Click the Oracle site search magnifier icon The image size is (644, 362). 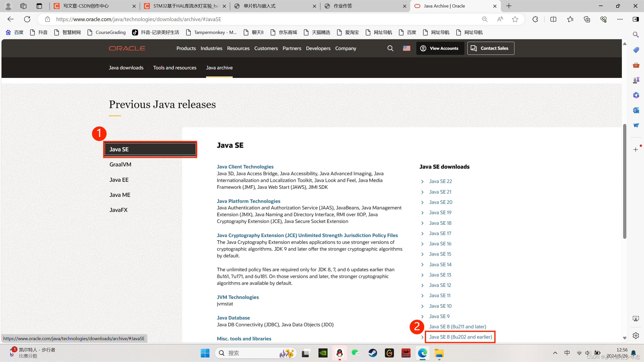[390, 48]
